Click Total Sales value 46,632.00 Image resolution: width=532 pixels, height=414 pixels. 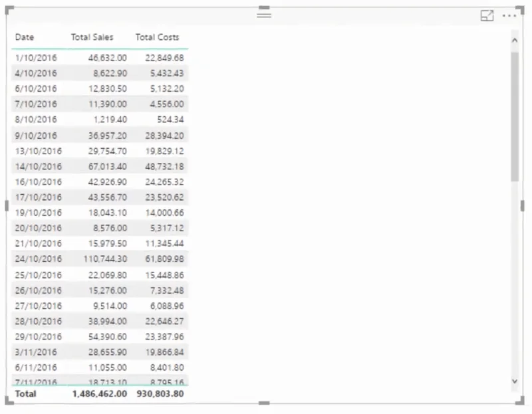(x=108, y=58)
